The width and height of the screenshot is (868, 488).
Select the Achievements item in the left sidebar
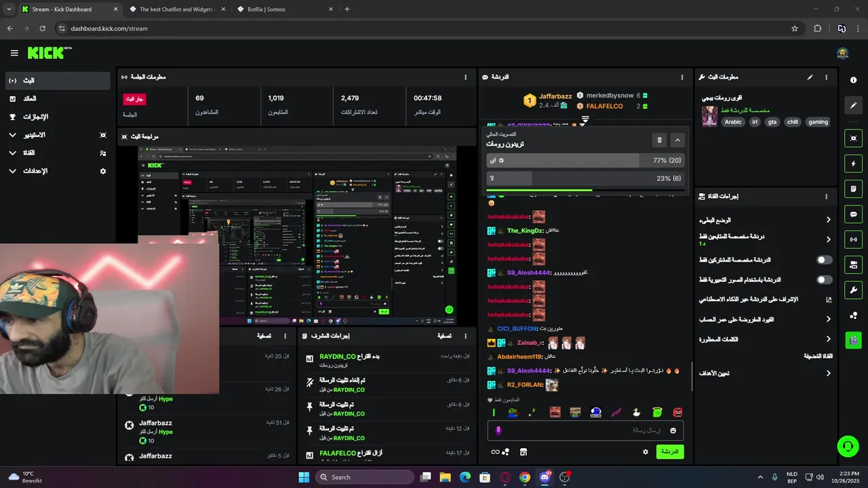pos(57,117)
